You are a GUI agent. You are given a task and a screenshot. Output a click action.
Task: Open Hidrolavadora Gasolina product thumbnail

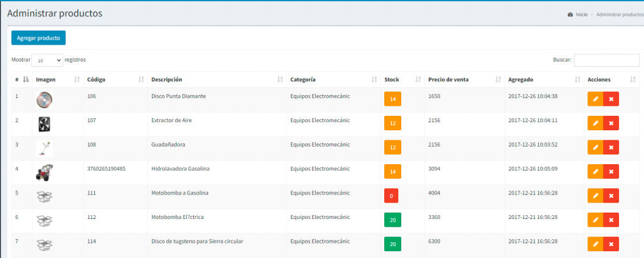[x=44, y=172]
